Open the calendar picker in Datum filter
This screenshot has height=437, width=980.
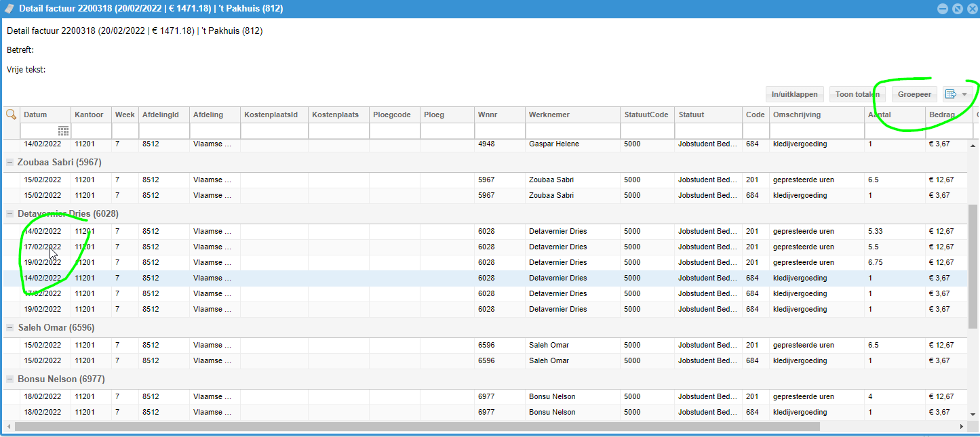pos(63,130)
